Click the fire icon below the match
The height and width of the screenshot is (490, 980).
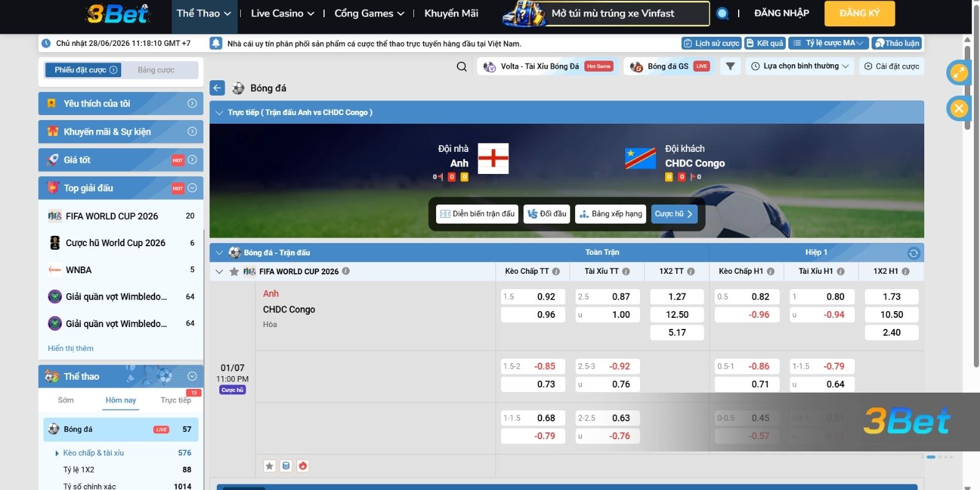[303, 466]
